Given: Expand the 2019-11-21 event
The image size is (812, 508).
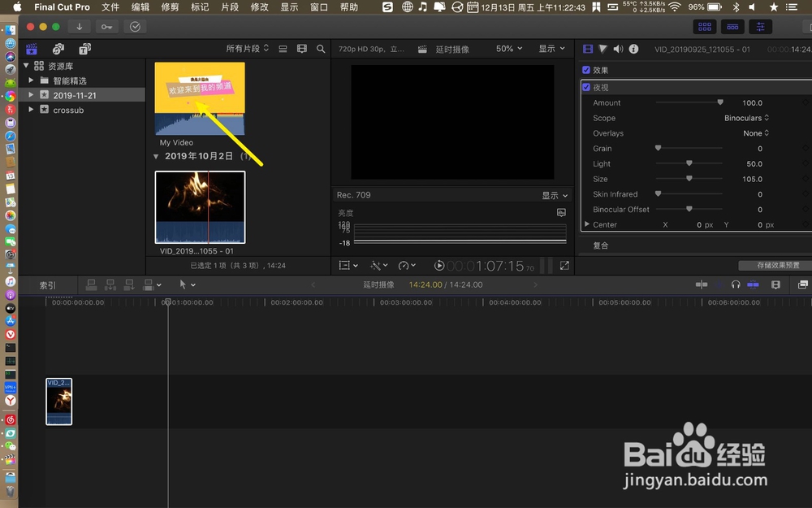Looking at the screenshot, I should [31, 95].
